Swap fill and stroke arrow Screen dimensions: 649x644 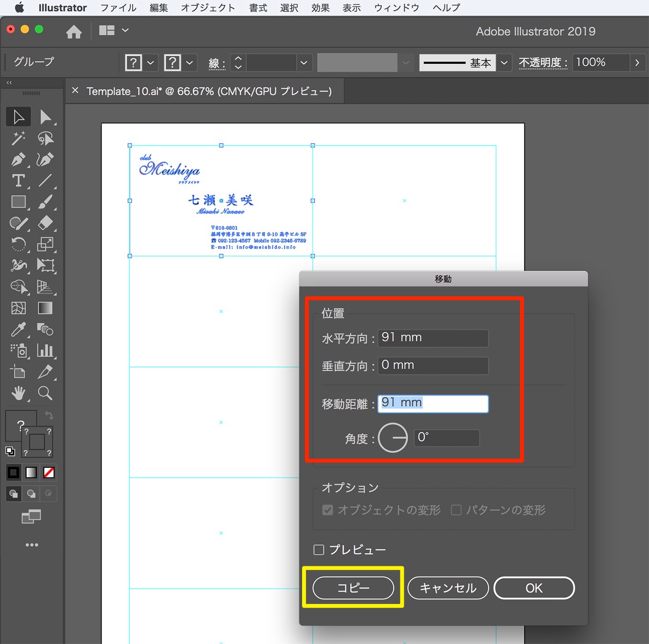pyautogui.click(x=49, y=415)
